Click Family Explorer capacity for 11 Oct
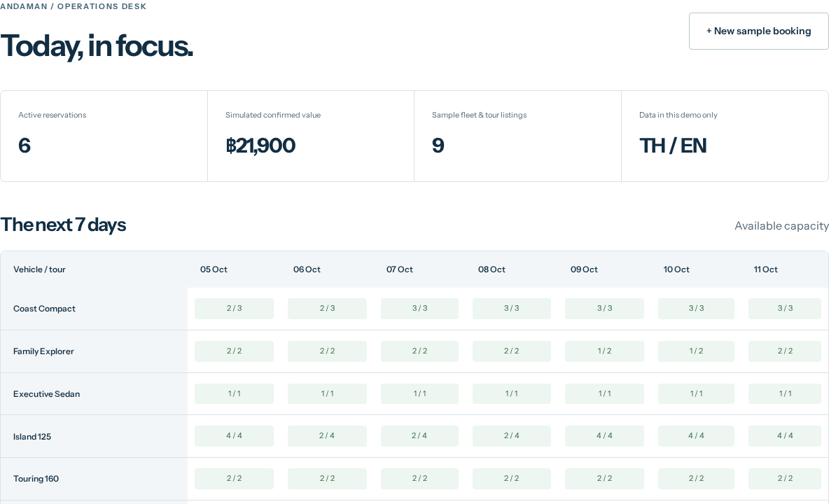Image resolution: width=829 pixels, height=504 pixels. click(785, 351)
